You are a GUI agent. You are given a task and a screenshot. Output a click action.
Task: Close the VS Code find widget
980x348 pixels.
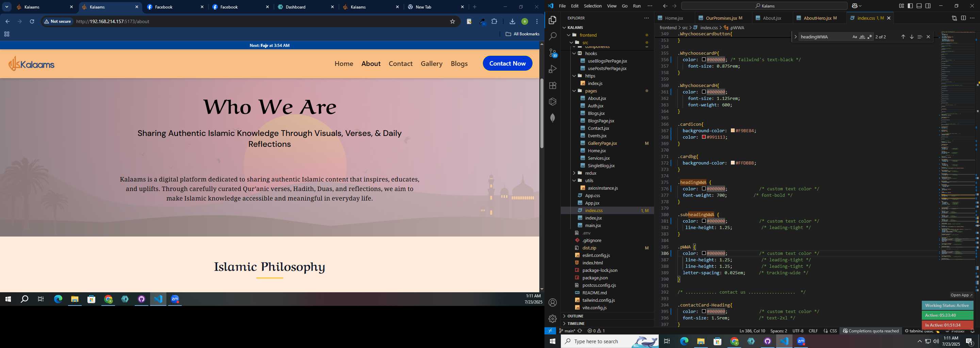pos(928,37)
